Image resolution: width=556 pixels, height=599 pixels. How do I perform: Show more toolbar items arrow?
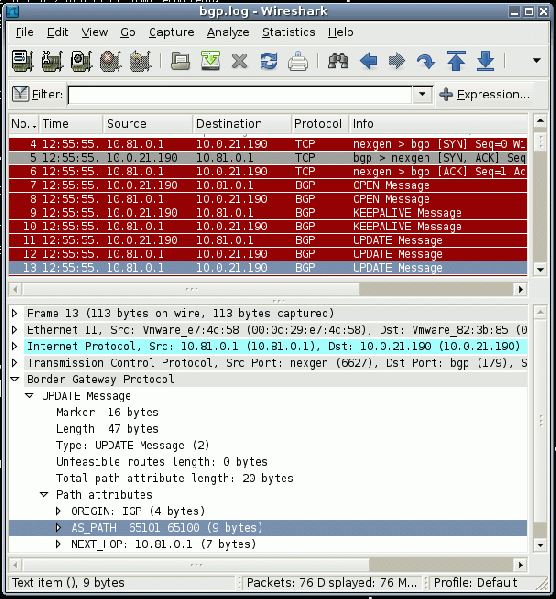click(537, 60)
